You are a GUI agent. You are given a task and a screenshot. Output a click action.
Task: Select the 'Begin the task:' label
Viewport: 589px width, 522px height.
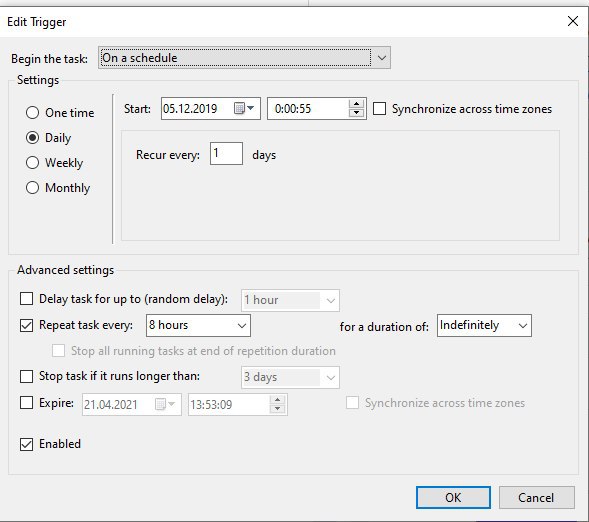pyautogui.click(x=49, y=59)
